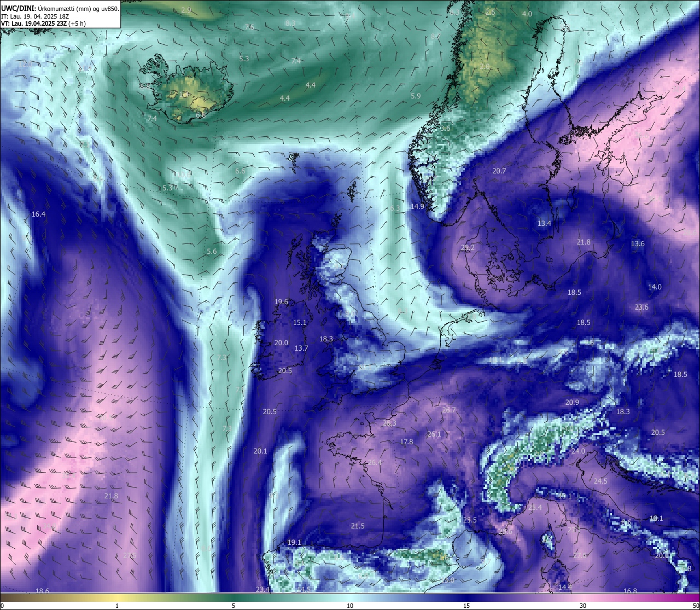Click the 24.5 value on the map

click(x=600, y=481)
